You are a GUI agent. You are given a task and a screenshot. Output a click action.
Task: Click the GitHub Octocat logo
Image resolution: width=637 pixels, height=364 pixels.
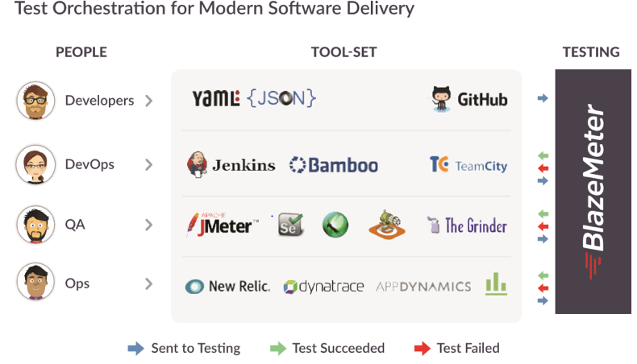pos(441,99)
